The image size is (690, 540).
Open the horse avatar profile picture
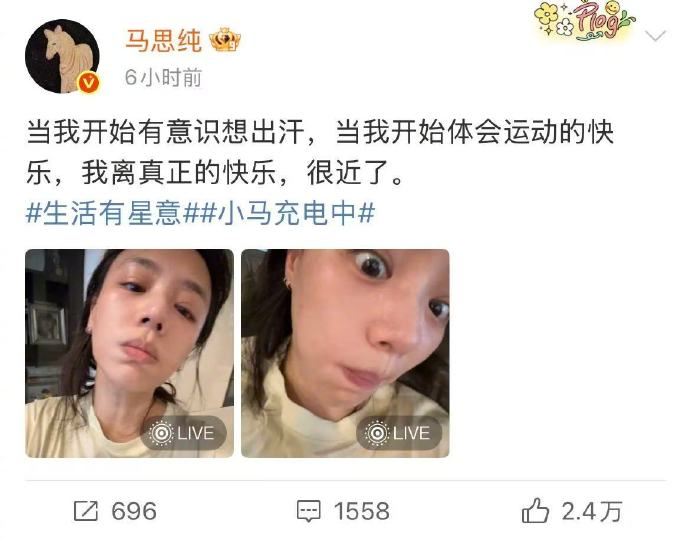(x=62, y=56)
